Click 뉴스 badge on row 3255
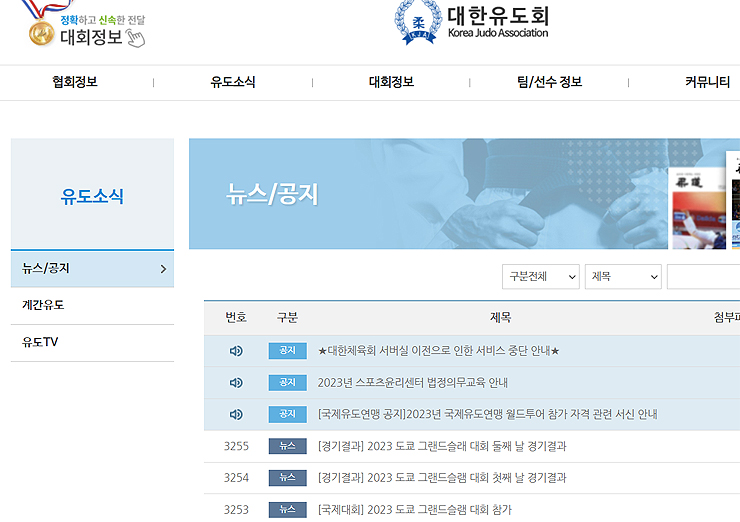This screenshot has width=740, height=522. click(x=287, y=446)
